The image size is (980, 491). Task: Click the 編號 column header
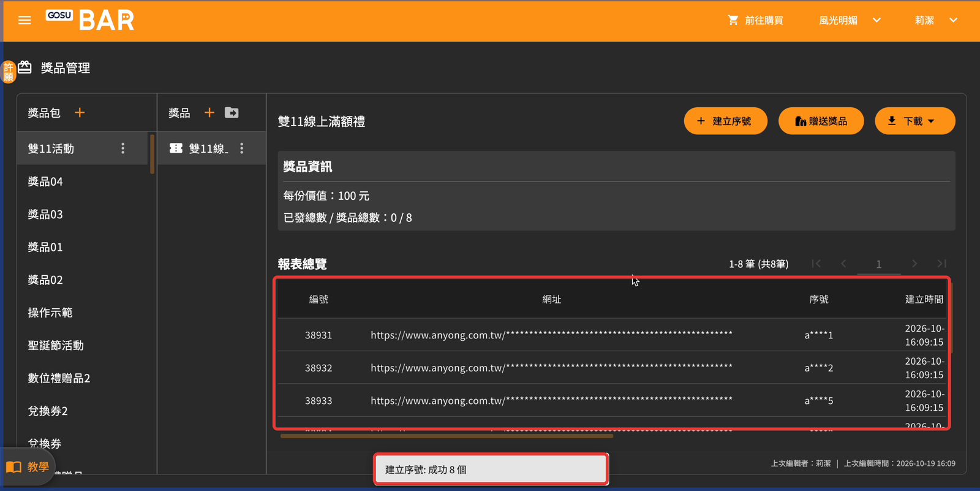pyautogui.click(x=318, y=299)
